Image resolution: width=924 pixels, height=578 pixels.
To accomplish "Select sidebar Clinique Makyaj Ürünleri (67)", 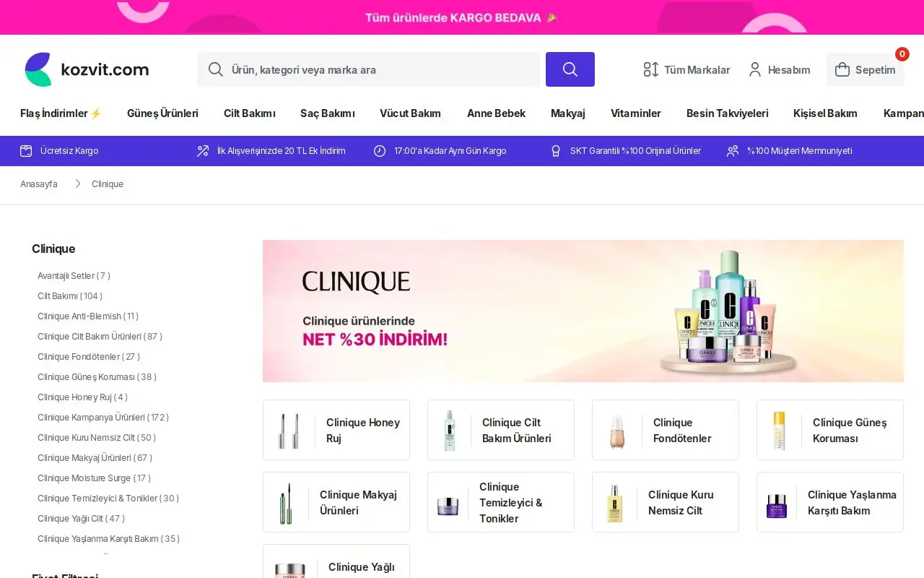I will (95, 457).
